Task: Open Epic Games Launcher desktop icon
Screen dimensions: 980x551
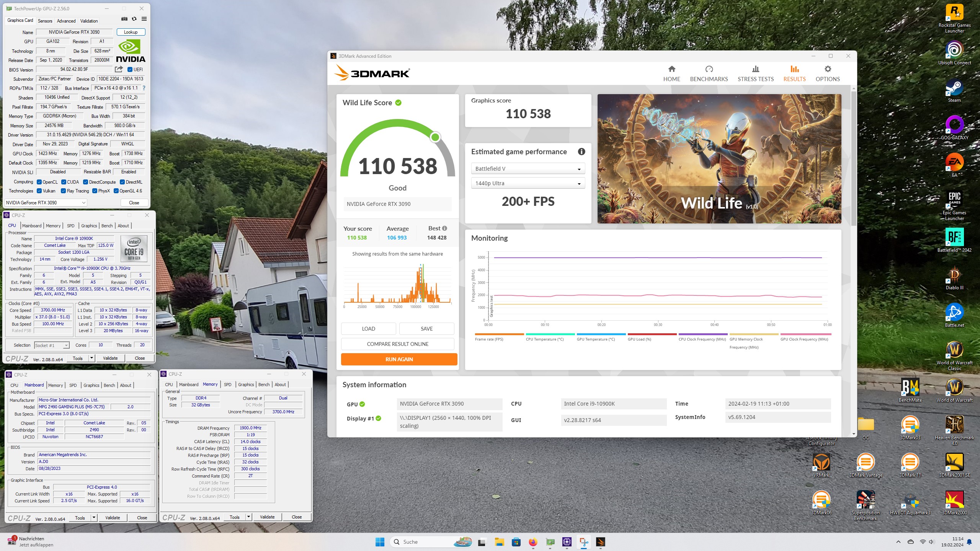Action: (954, 206)
